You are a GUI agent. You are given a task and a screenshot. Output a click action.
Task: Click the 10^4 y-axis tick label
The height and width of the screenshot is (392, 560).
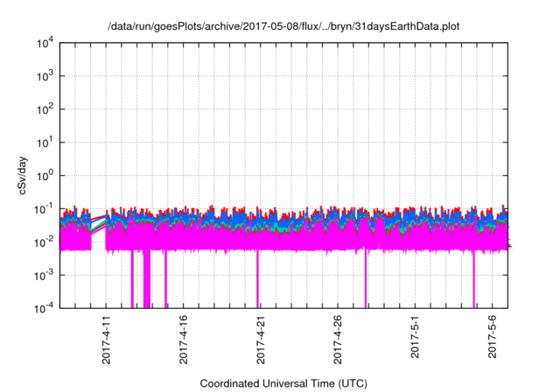[45, 44]
